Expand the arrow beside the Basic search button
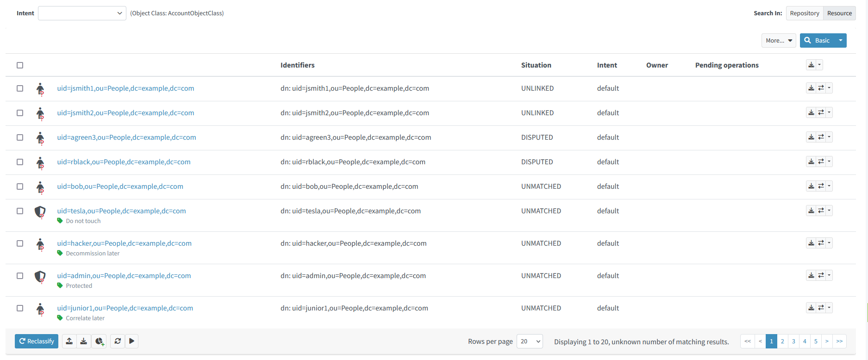 tap(841, 41)
